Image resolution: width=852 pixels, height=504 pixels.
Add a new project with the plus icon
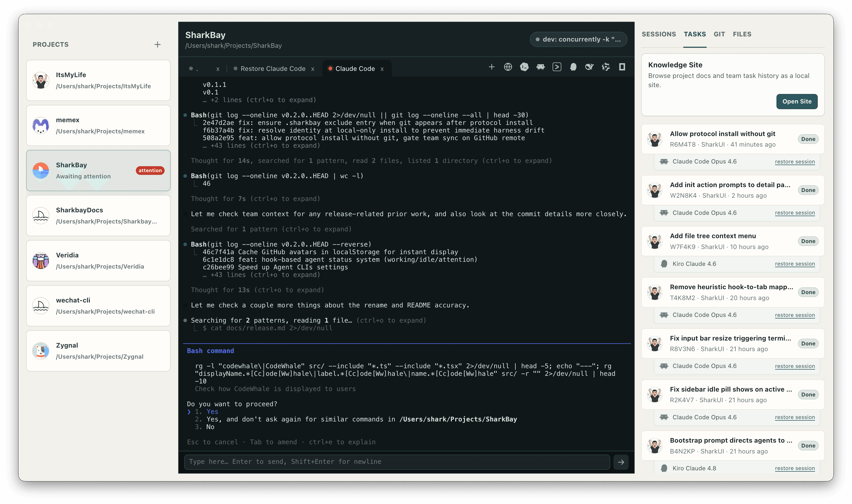coord(157,45)
